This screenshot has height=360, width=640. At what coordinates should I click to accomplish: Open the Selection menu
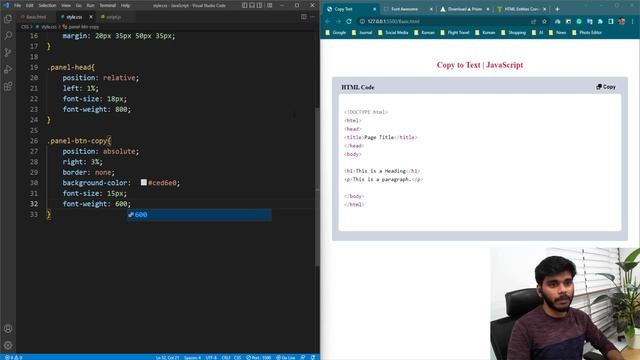point(47,5)
